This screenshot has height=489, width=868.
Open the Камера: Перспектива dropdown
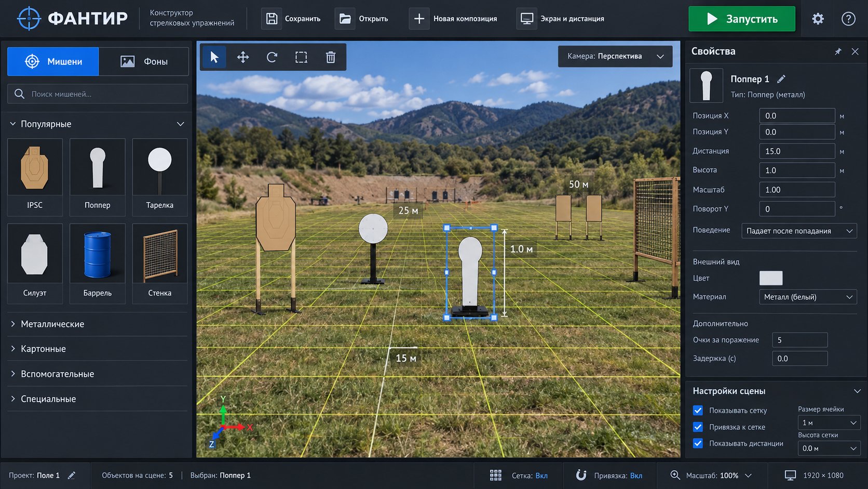(x=615, y=56)
